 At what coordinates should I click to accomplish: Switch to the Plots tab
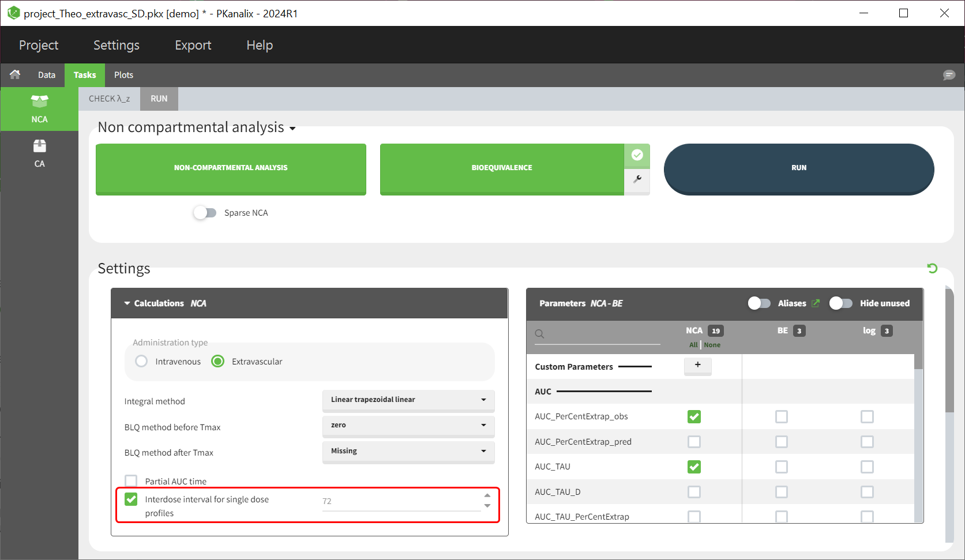[123, 75]
